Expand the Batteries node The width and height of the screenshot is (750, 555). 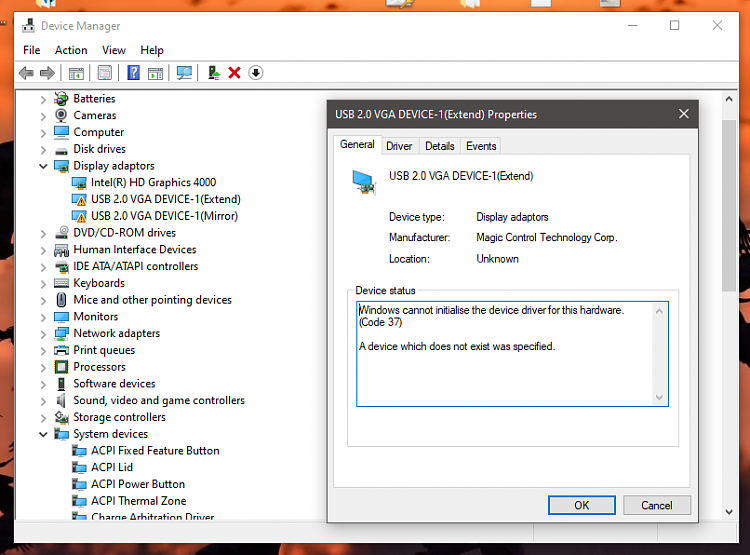pos(43,100)
